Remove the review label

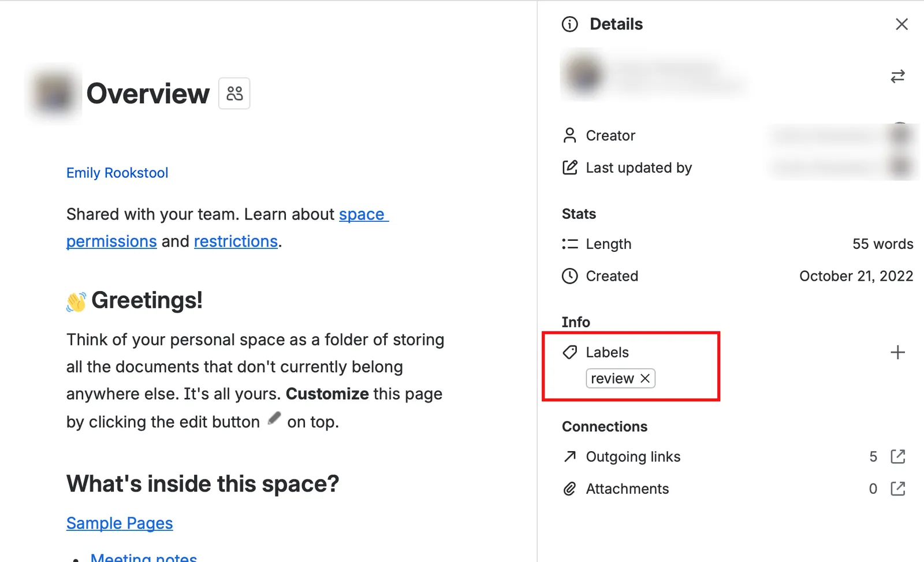tap(645, 378)
